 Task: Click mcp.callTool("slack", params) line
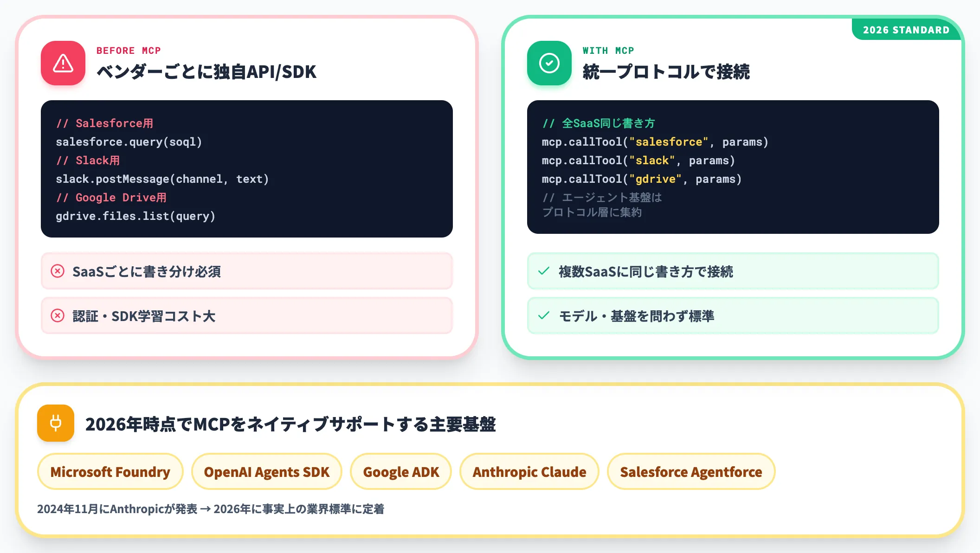click(x=638, y=161)
